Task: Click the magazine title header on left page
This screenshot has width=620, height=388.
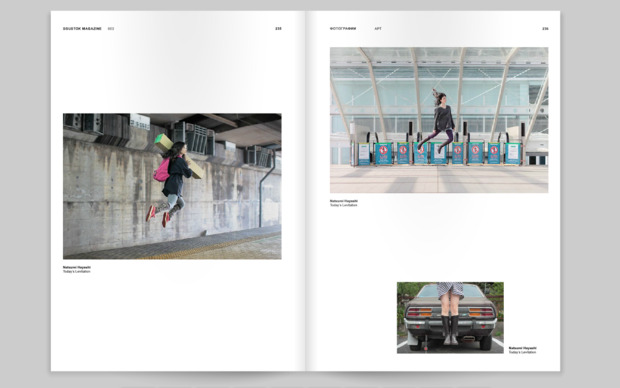Action: [x=82, y=28]
